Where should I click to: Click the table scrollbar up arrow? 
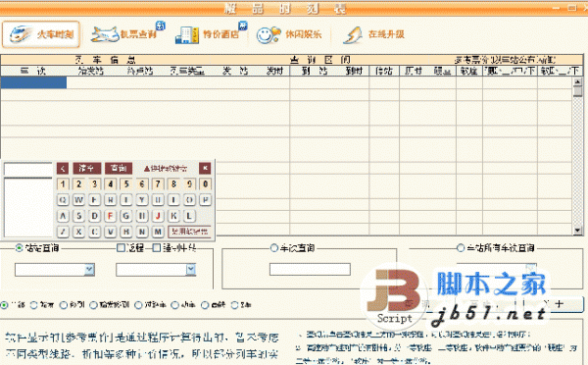(x=577, y=81)
